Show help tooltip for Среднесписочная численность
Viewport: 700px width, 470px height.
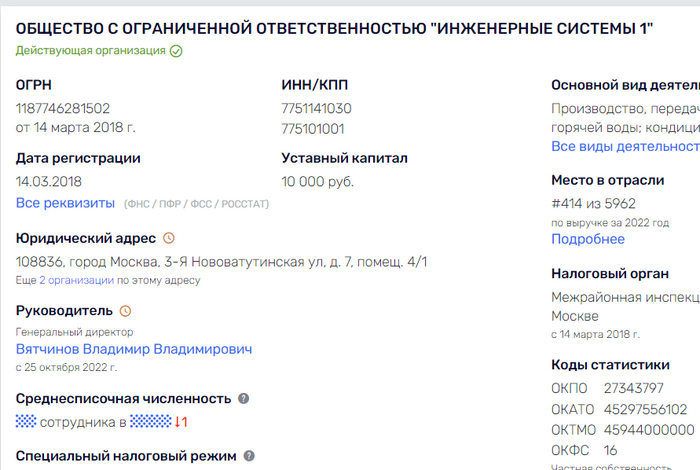(243, 399)
